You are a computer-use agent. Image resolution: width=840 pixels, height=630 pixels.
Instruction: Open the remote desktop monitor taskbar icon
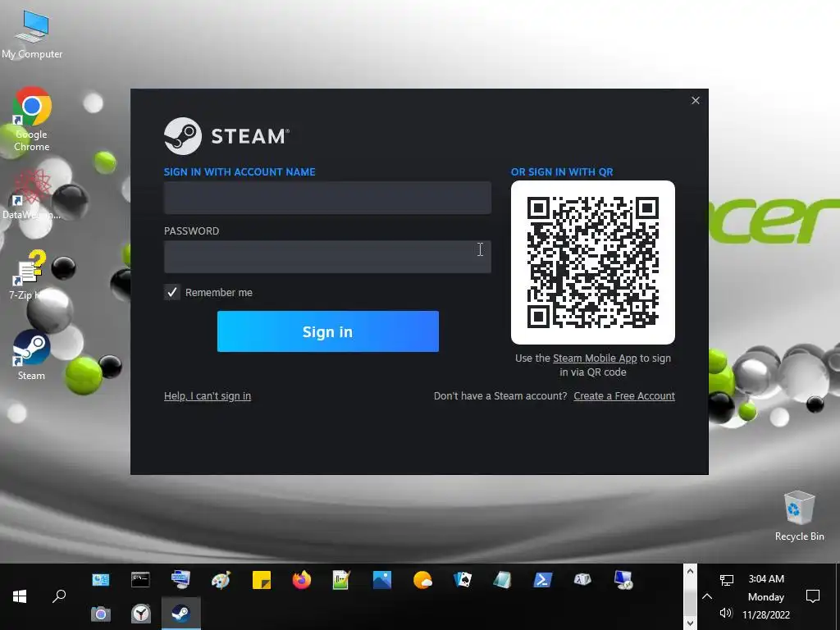[x=623, y=580]
